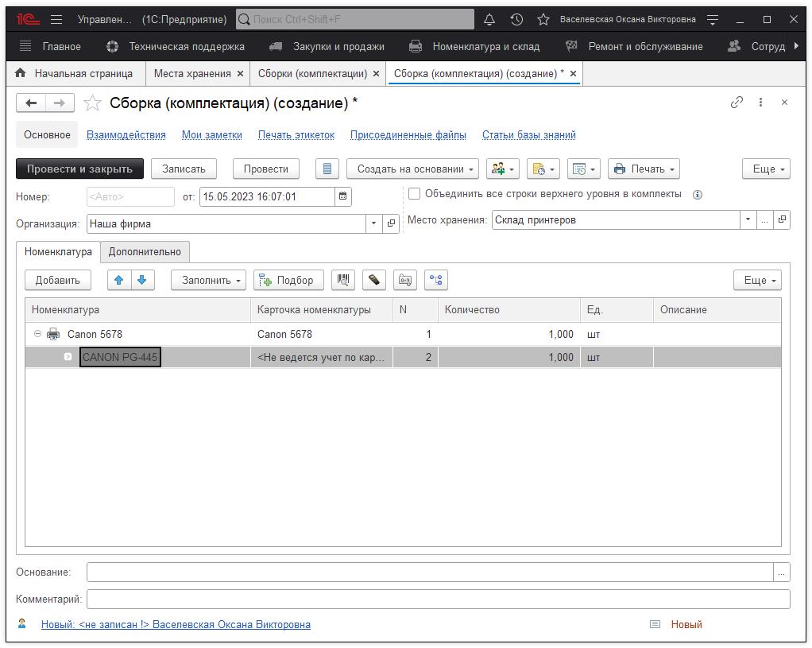Viewport: 812px width, 648px height.
Task: Switch to the Дополнительно tab
Action: point(145,251)
